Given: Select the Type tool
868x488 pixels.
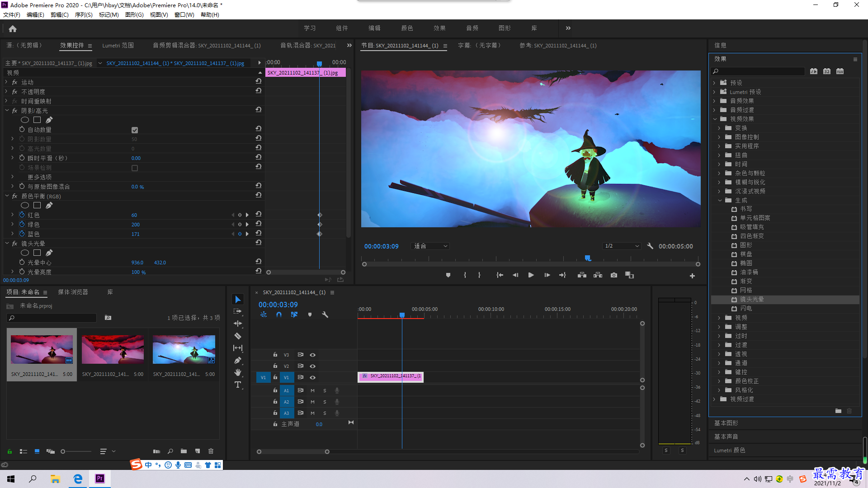Looking at the screenshot, I should (x=238, y=385).
